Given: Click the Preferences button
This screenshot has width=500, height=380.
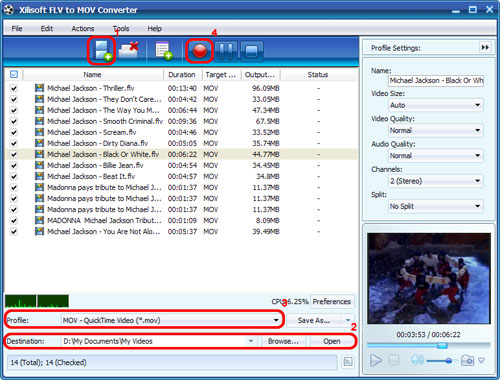Looking at the screenshot, I should pyautogui.click(x=332, y=302).
